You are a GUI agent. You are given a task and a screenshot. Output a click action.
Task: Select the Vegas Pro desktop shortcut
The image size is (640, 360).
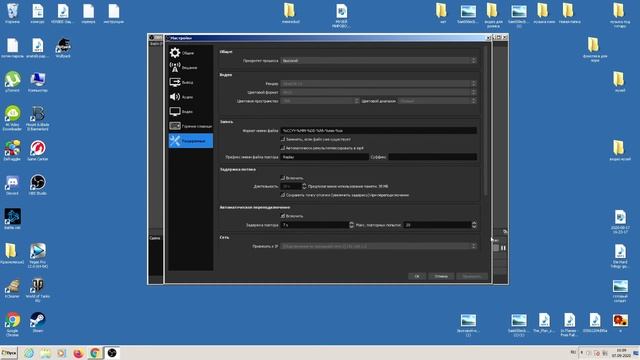point(38,256)
